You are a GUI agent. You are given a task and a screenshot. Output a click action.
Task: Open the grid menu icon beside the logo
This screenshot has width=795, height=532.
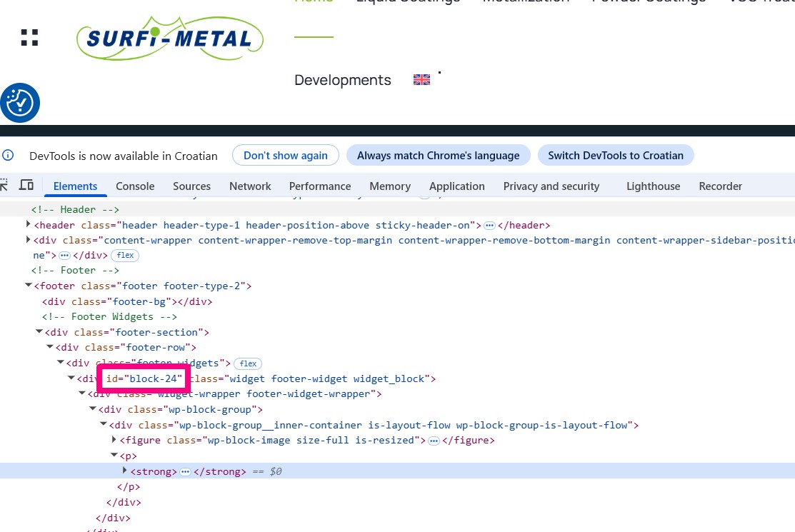(x=29, y=38)
